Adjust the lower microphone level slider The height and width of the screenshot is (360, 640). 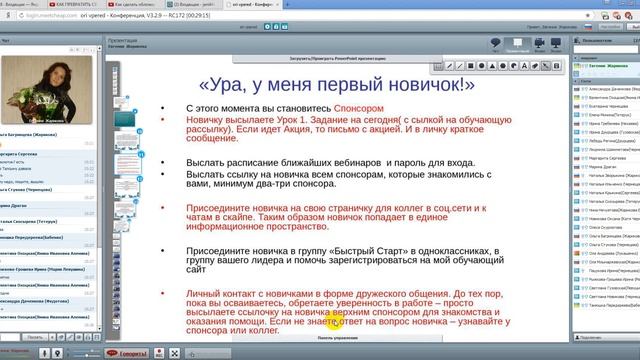87,356
